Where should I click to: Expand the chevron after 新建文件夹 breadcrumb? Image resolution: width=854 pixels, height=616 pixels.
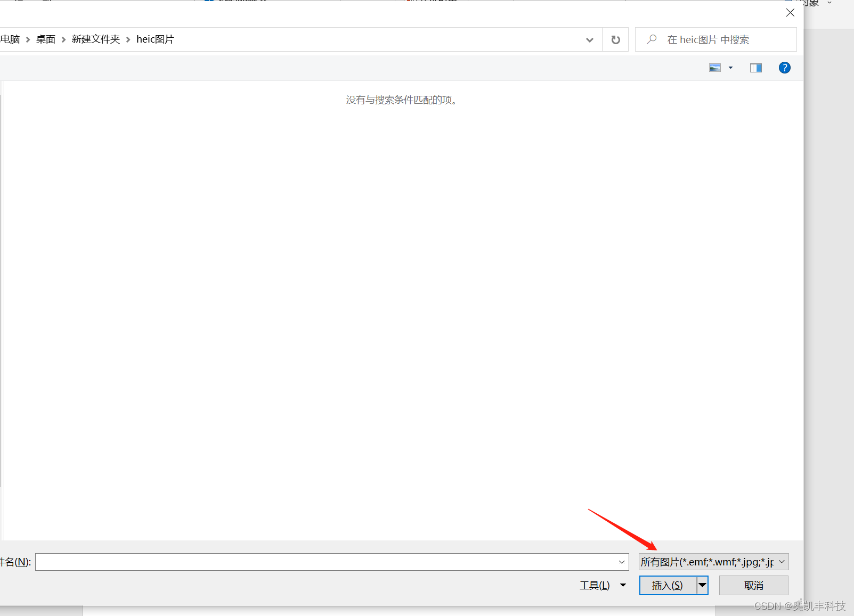tap(128, 39)
